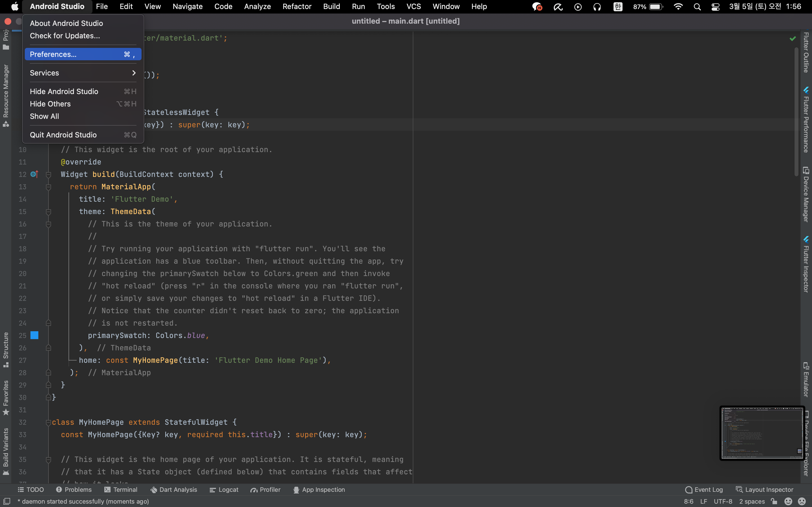Open the Event Log
The image size is (812, 507).
[704, 490]
